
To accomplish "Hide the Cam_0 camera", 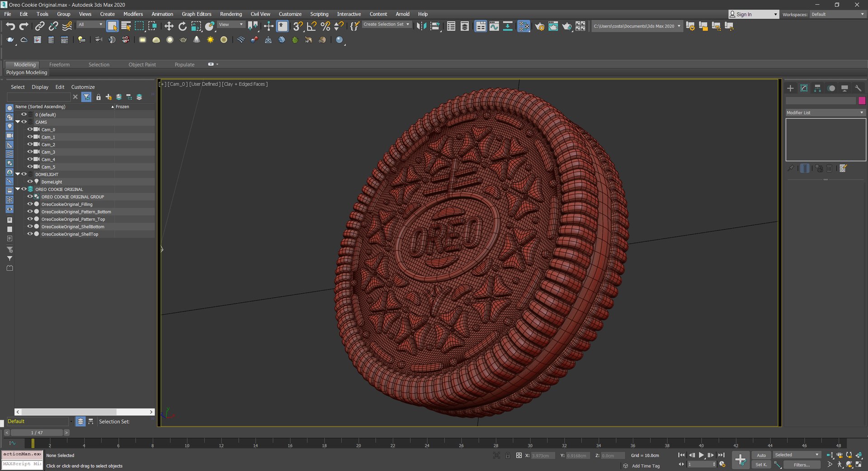I will point(30,129).
